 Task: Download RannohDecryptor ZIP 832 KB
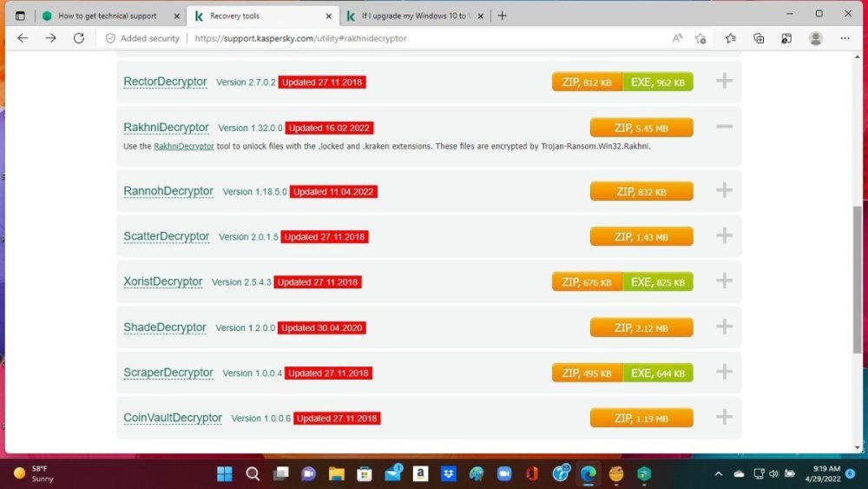pyautogui.click(x=641, y=192)
